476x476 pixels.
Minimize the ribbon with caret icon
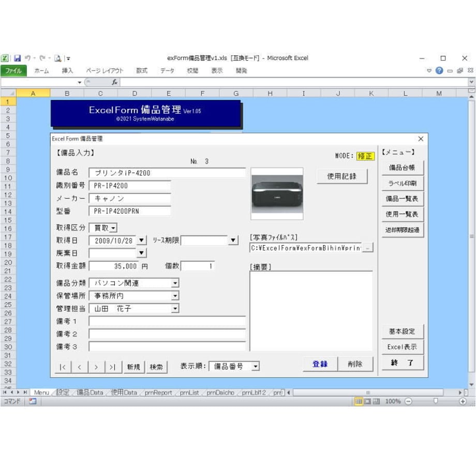[429, 71]
